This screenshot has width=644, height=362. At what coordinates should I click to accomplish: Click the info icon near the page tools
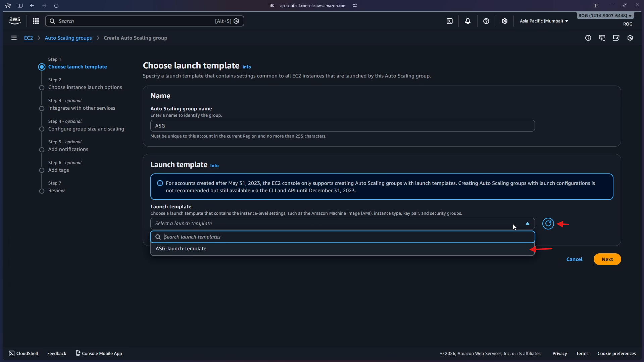coord(588,38)
